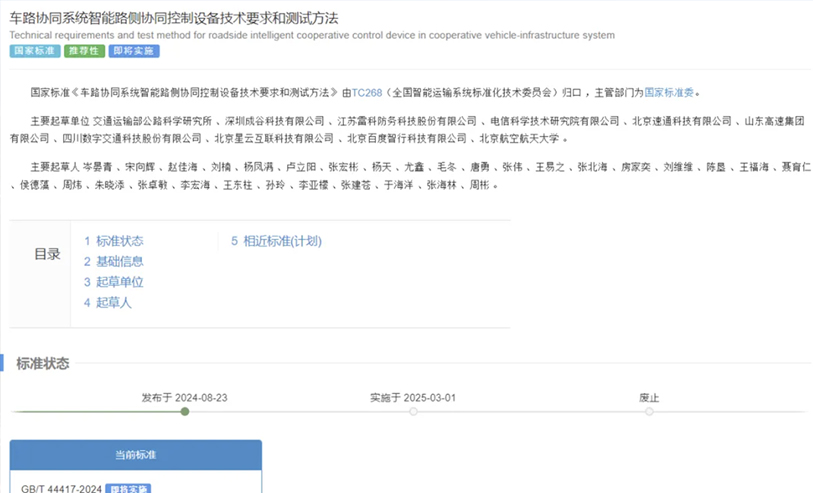The image size is (813, 493).
Task: Click the drafting unit 北京百度智行科技有限公司
Action: pos(406,138)
